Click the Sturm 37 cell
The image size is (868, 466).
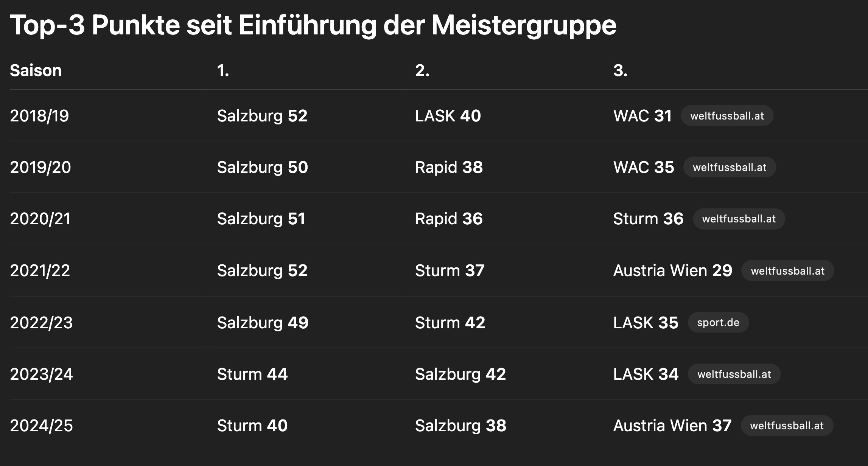point(450,270)
